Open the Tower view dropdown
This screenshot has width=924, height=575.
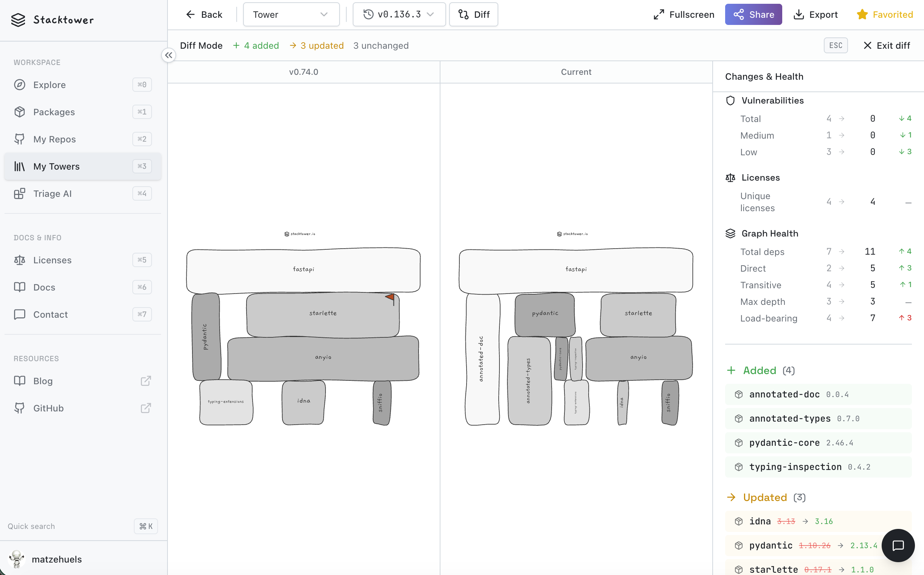pos(291,14)
